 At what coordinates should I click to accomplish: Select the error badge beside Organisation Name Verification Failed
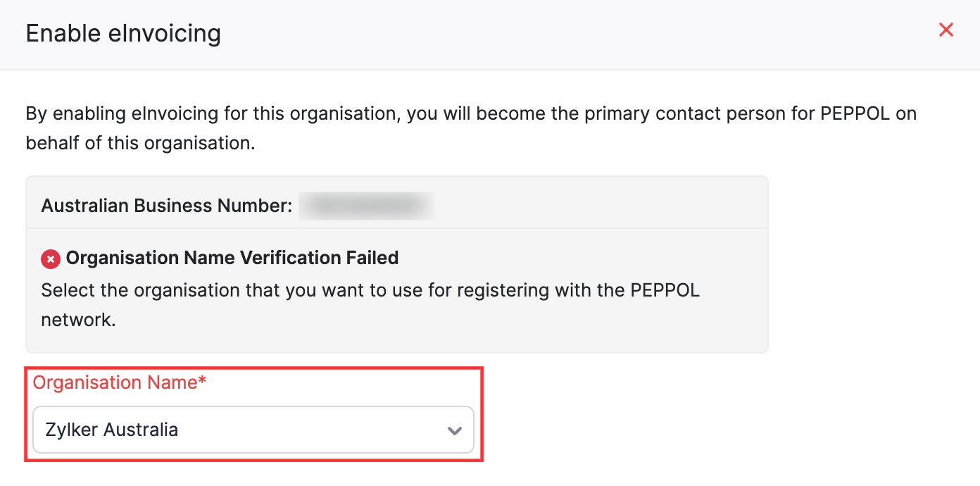click(50, 258)
